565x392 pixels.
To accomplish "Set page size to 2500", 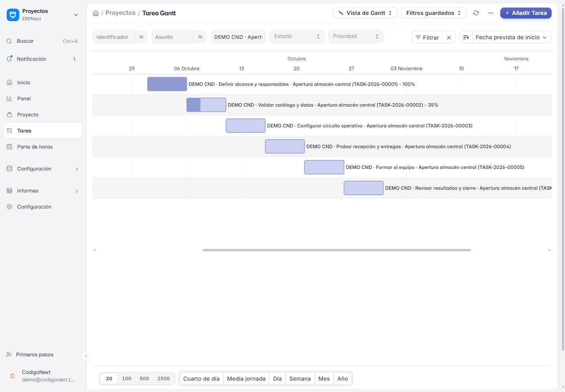I will (164, 379).
